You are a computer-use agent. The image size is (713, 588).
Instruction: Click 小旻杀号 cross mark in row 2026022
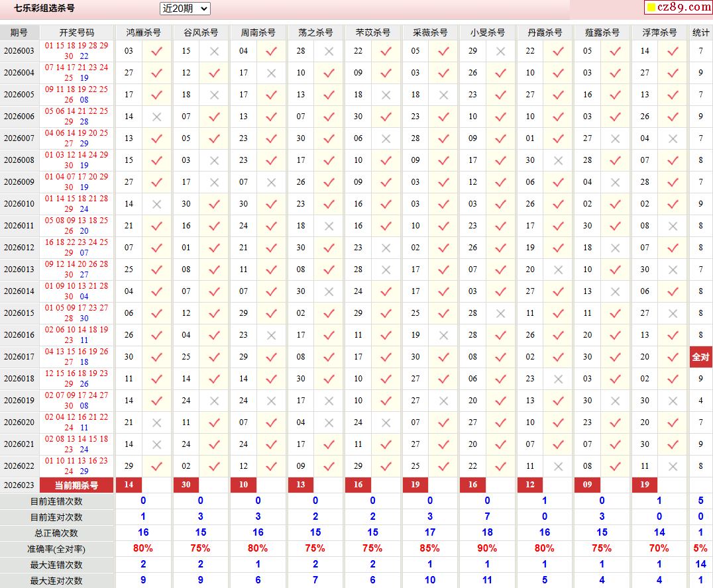(x=501, y=466)
